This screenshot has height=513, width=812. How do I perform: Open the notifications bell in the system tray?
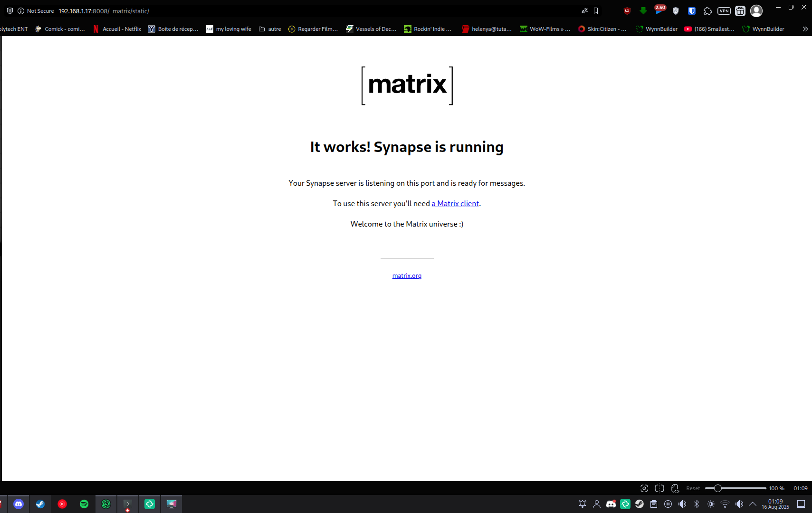click(583, 504)
